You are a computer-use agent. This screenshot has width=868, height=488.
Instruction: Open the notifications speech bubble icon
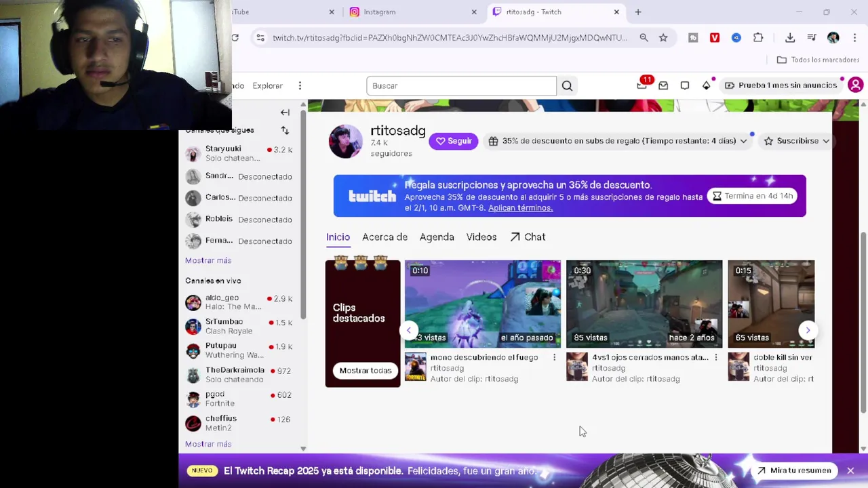[x=685, y=85]
